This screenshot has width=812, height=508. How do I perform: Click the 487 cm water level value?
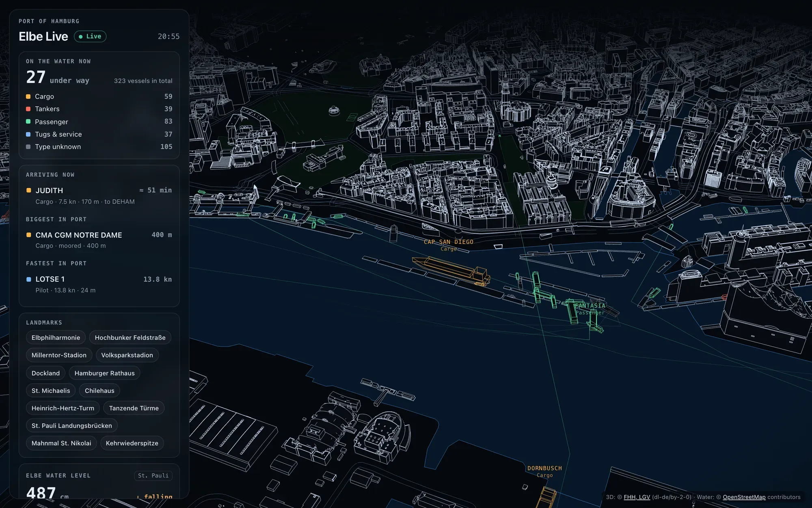48,493
